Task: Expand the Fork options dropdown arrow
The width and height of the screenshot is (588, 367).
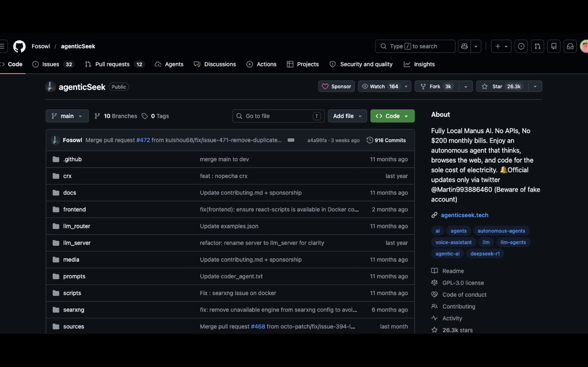Action: tap(466, 87)
